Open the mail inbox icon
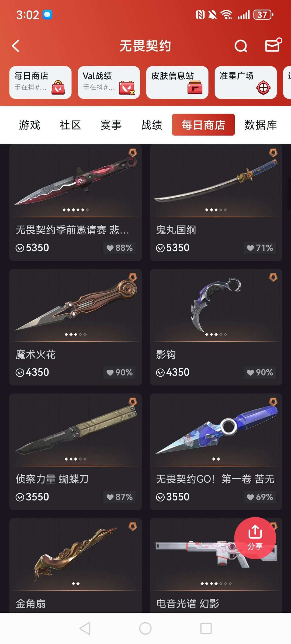Screen dimensions: 291x644 point(273,45)
